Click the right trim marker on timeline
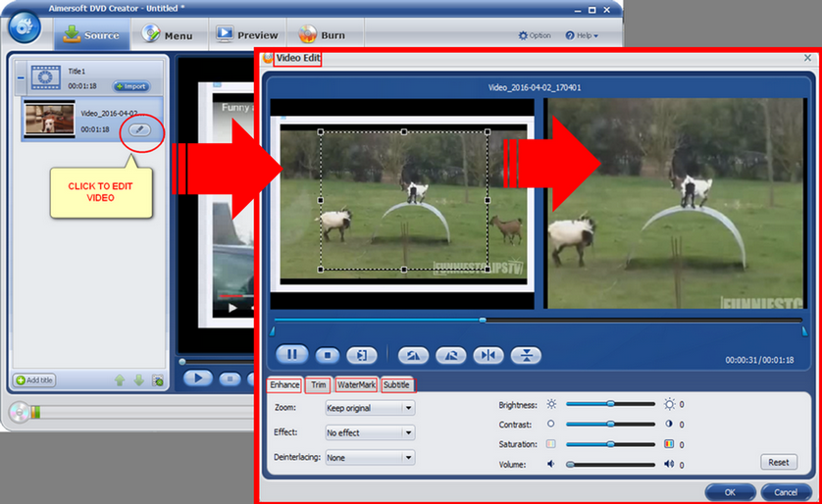This screenshot has width=822, height=504. (804, 331)
